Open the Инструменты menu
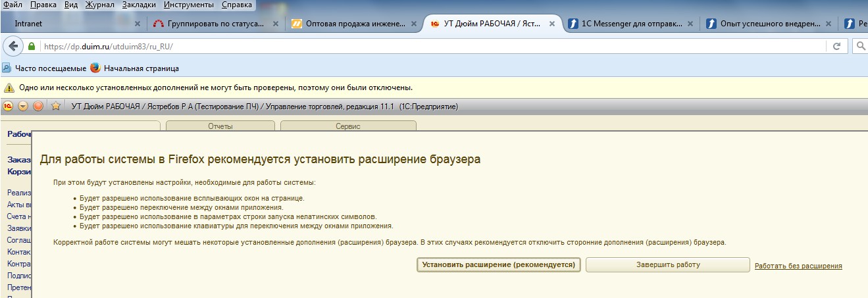 [189, 5]
